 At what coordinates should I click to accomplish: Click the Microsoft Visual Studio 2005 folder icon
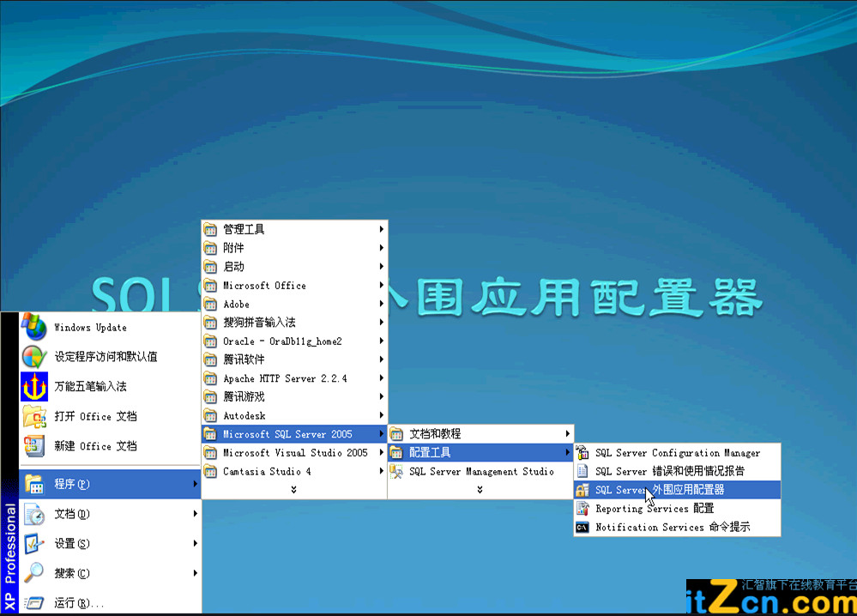tap(210, 453)
